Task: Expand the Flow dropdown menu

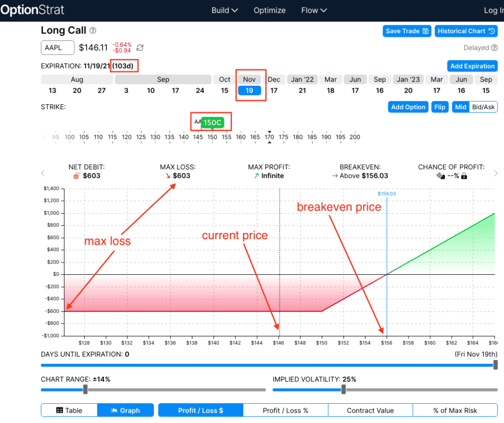Action: point(314,10)
